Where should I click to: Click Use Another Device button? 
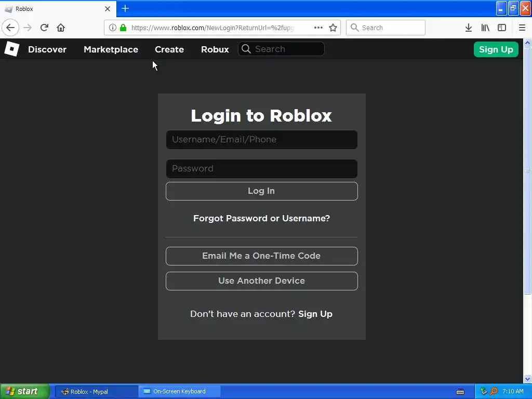(262, 281)
